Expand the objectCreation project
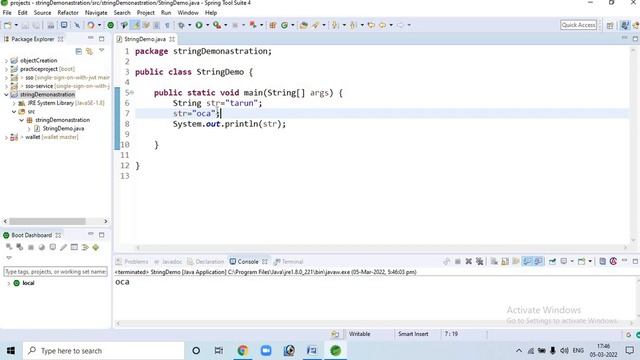 (x=6, y=60)
